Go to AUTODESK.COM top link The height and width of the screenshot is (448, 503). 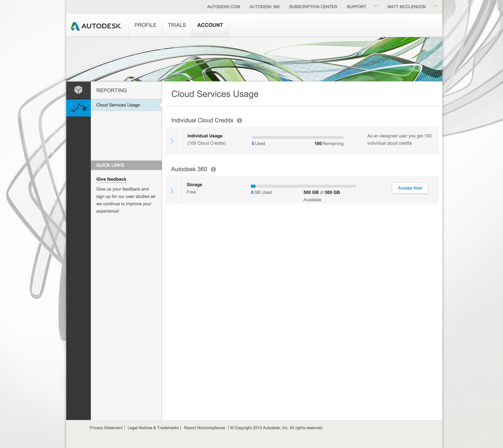tap(223, 7)
